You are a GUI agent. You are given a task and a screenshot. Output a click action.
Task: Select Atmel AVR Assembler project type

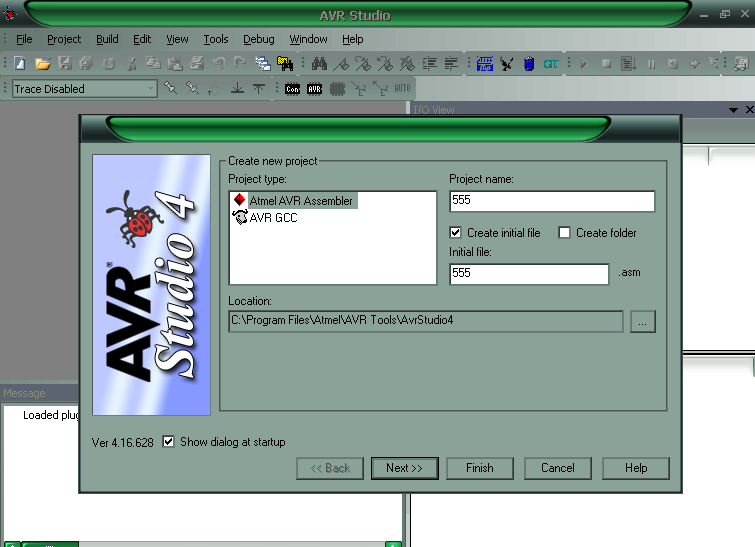(294, 200)
